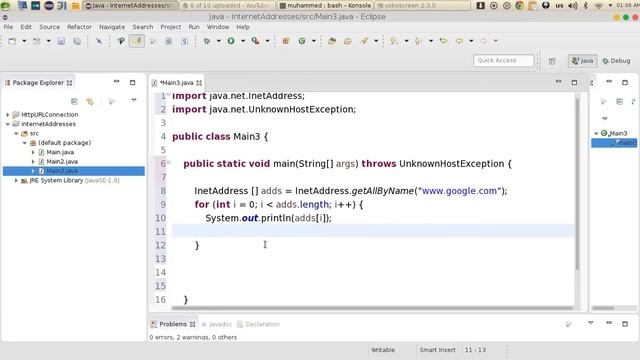The width and height of the screenshot is (640, 360).
Task: Click in the Quick Access field
Action: click(503, 60)
